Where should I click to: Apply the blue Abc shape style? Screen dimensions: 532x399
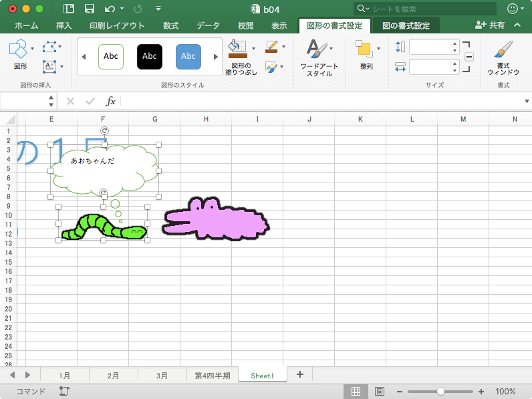click(x=188, y=56)
